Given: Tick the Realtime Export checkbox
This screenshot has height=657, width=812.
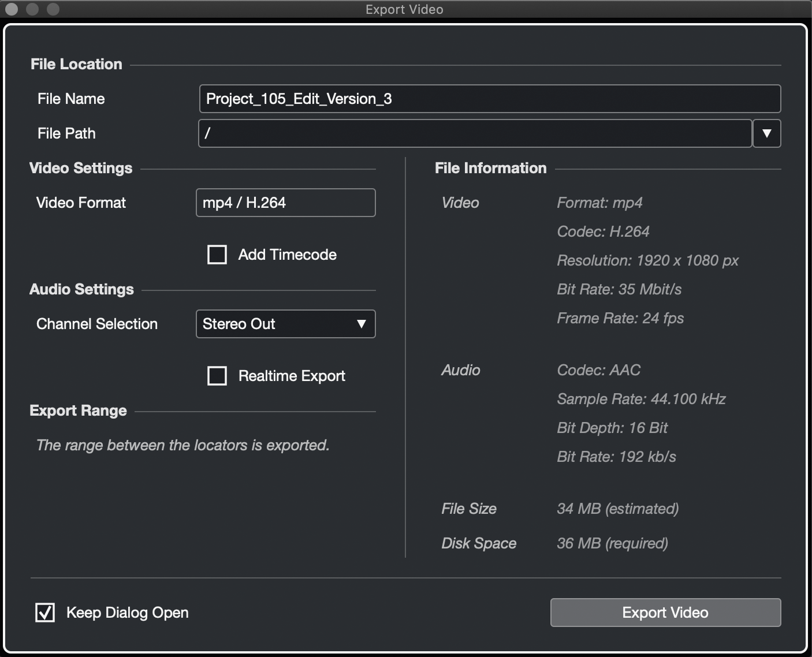Looking at the screenshot, I should [217, 376].
